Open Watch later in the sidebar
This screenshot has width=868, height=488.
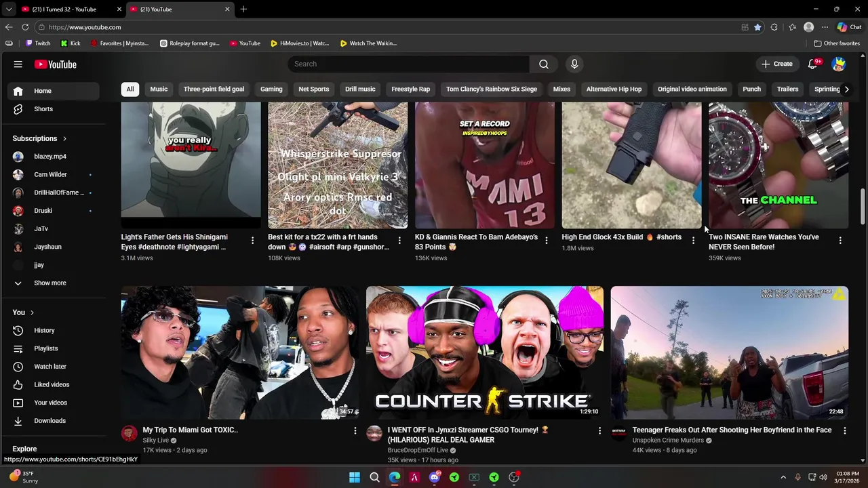point(51,367)
